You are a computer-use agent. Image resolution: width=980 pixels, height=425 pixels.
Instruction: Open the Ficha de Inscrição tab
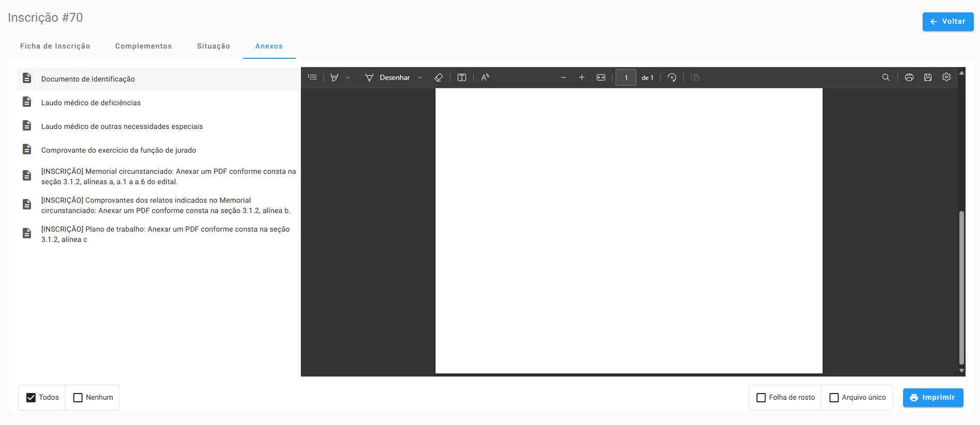(55, 46)
